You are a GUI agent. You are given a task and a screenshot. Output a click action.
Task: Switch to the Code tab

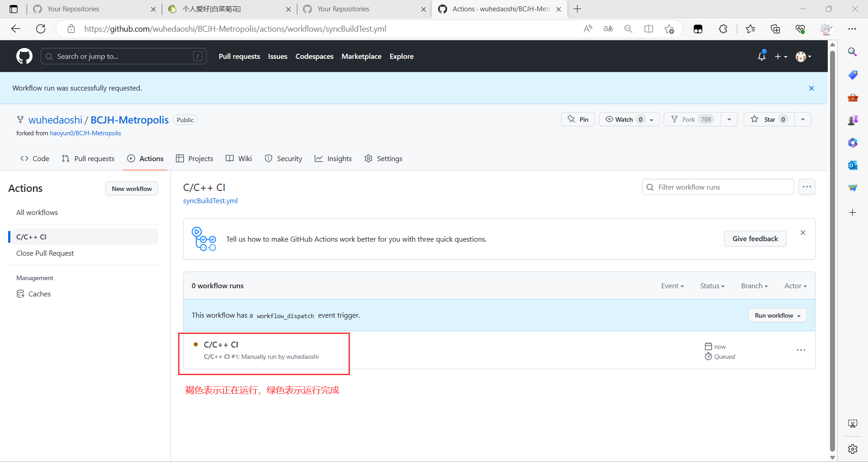click(35, 158)
